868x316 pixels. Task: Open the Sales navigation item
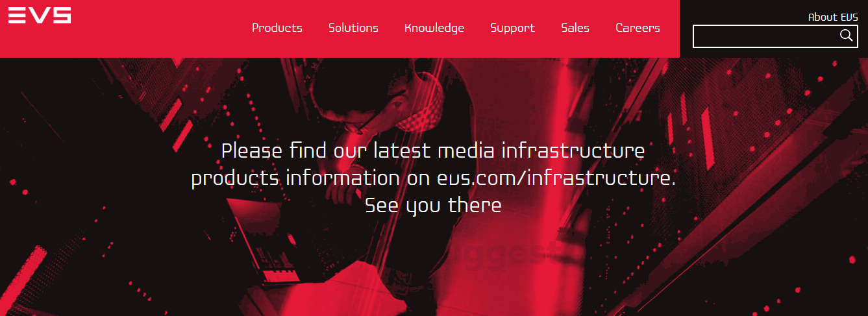pos(575,28)
